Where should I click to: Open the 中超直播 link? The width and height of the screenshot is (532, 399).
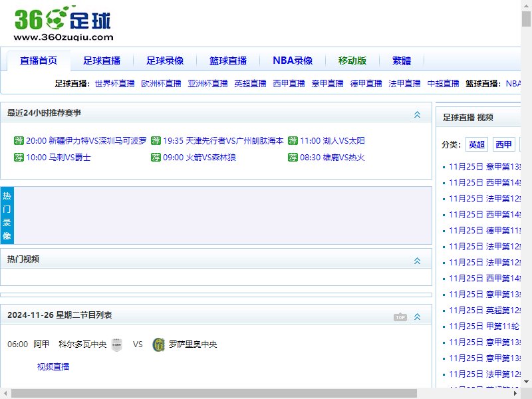[443, 84]
